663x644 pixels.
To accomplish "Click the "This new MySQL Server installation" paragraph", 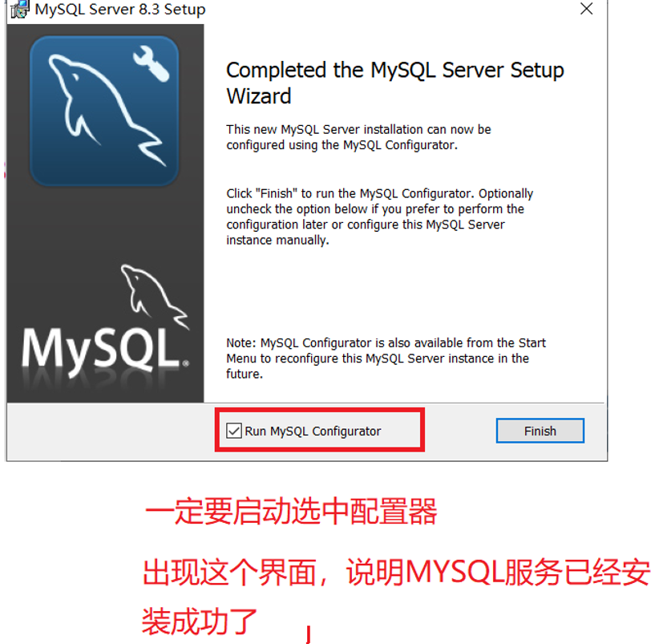I will point(358,137).
